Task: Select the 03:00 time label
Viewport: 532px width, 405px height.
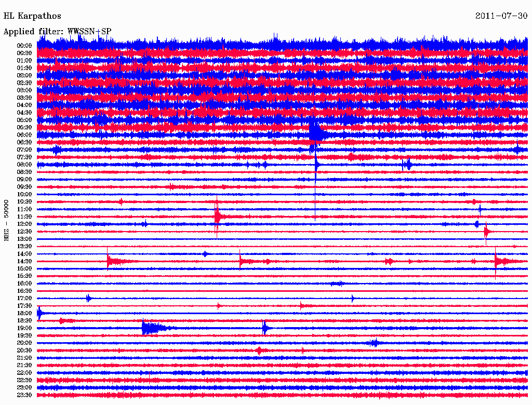Action: (24, 90)
